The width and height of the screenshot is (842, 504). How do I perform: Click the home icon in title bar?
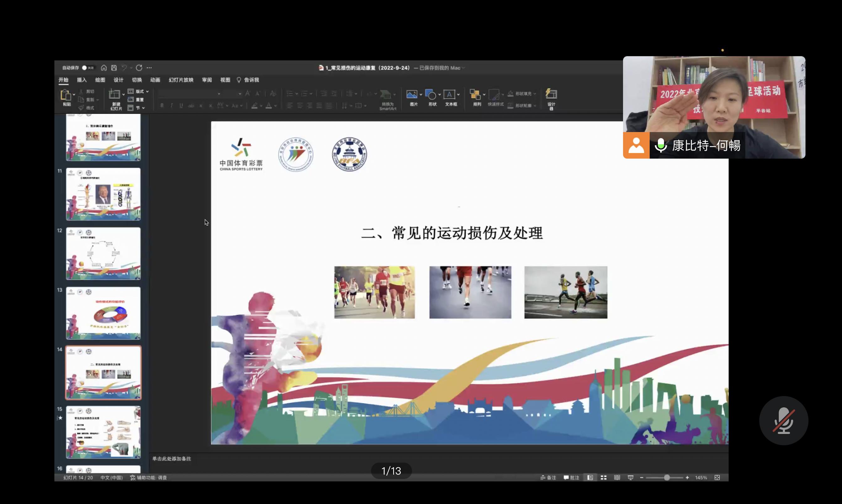(104, 68)
